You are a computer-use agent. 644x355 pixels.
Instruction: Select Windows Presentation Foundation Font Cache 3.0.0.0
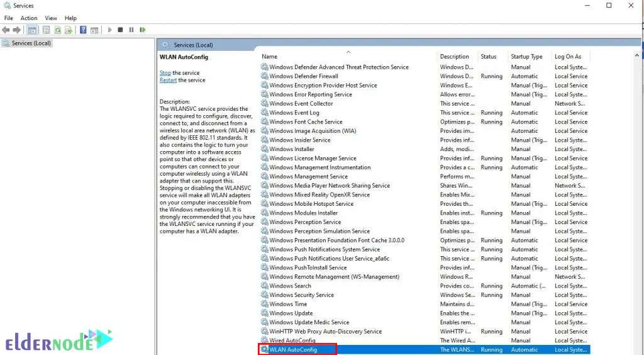425,240
